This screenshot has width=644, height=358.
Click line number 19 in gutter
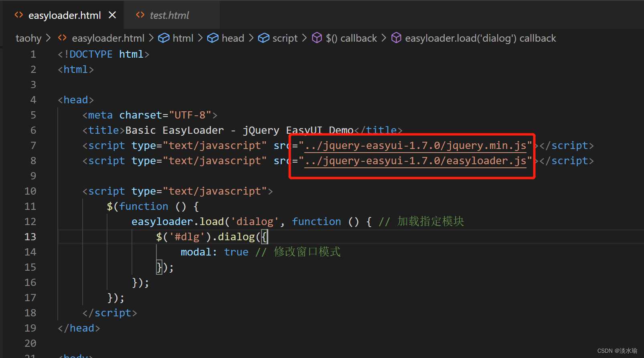[x=30, y=328]
